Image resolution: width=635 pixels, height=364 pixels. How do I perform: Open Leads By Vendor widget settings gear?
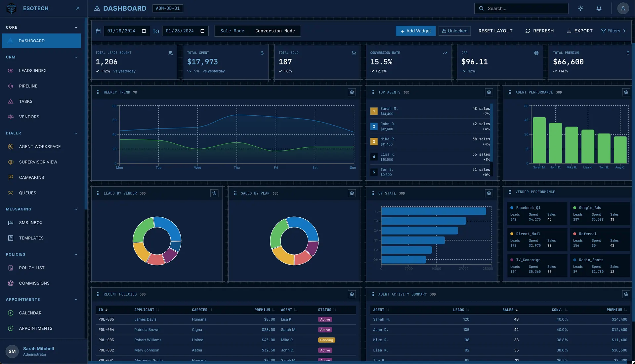[x=214, y=193]
